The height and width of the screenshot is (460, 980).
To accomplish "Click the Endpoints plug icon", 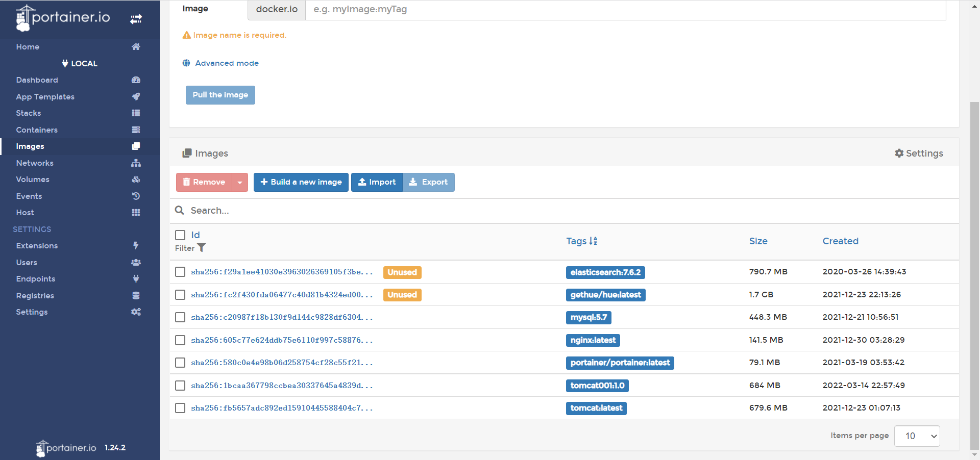I will coord(136,279).
